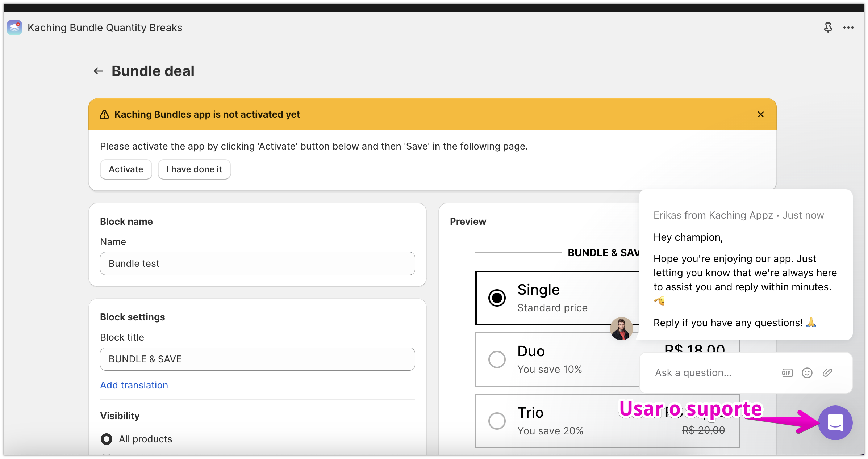This screenshot has width=868, height=459.
Task: Attach a file with the paperclip icon
Action: click(x=827, y=373)
